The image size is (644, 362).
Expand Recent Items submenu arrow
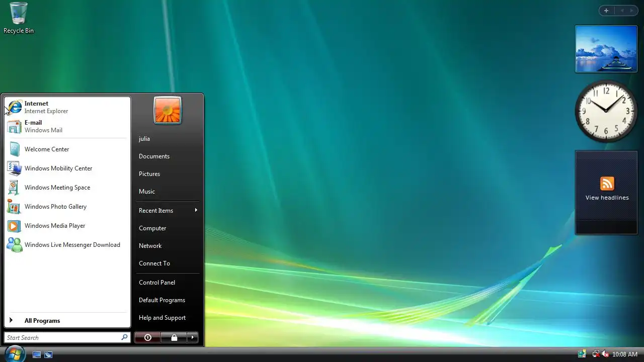[x=196, y=210]
